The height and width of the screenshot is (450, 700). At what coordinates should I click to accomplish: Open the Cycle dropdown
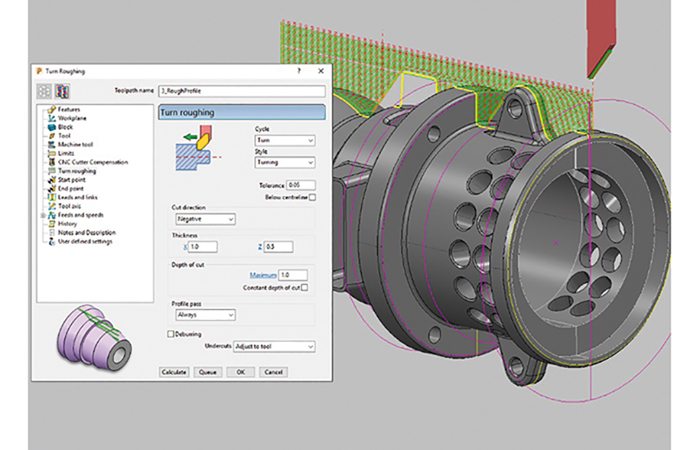(x=285, y=140)
